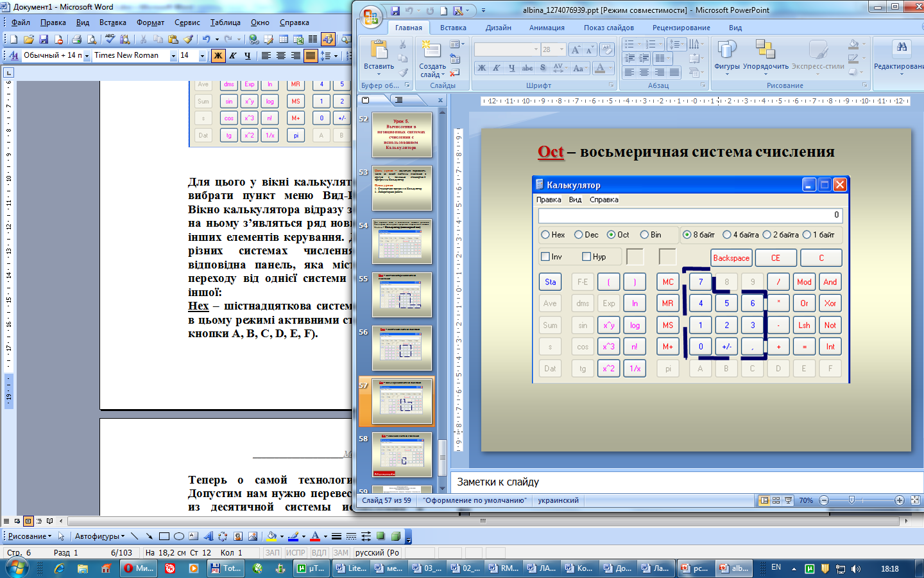The image size is (924, 578).
Task: Open the Формат menu in Word
Action: point(150,22)
